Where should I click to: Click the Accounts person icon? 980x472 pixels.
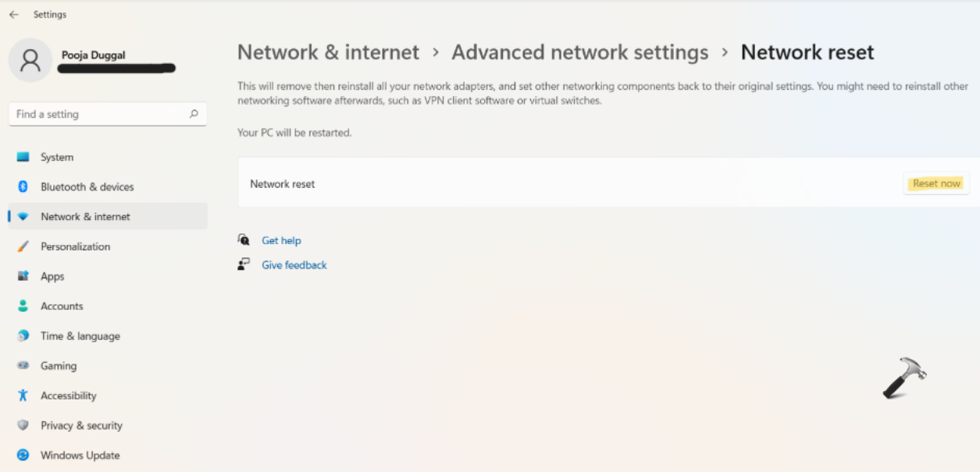(23, 307)
